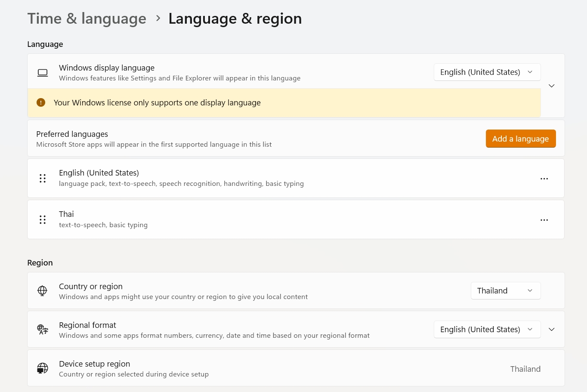Viewport: 587px width, 392px height.
Task: Click the 'text-to-speech, basic typing' Thai features text
Action: pyautogui.click(x=103, y=225)
